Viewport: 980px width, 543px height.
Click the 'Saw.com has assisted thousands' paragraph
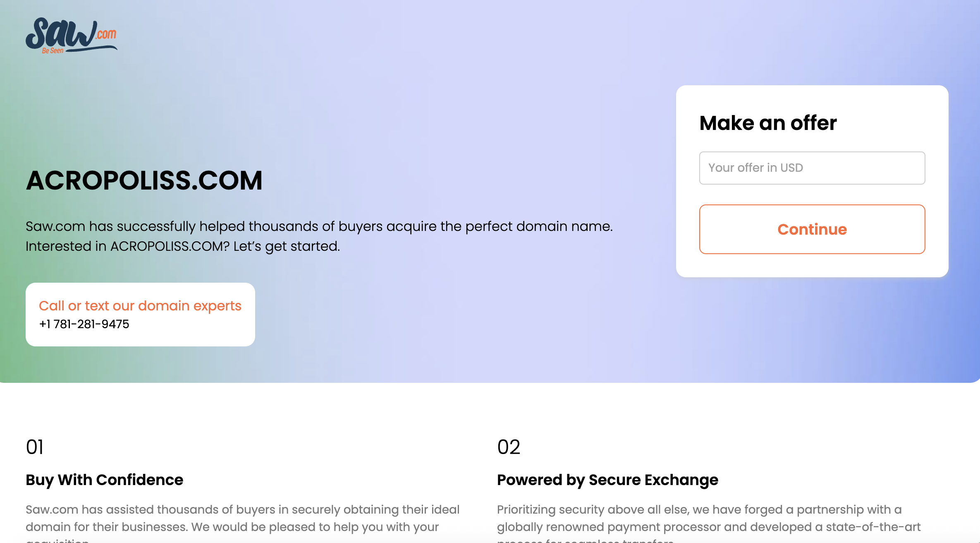pyautogui.click(x=242, y=509)
